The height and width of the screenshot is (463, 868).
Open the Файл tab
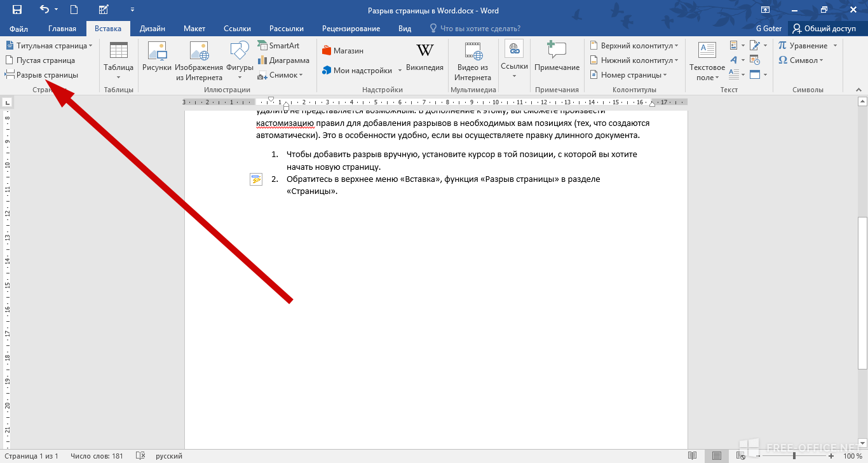pyautogui.click(x=19, y=29)
